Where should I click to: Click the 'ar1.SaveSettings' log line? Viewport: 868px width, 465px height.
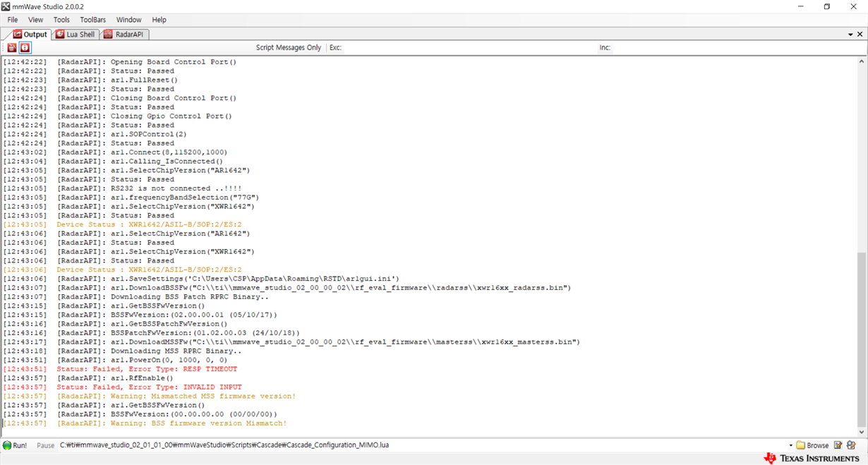(x=201, y=279)
